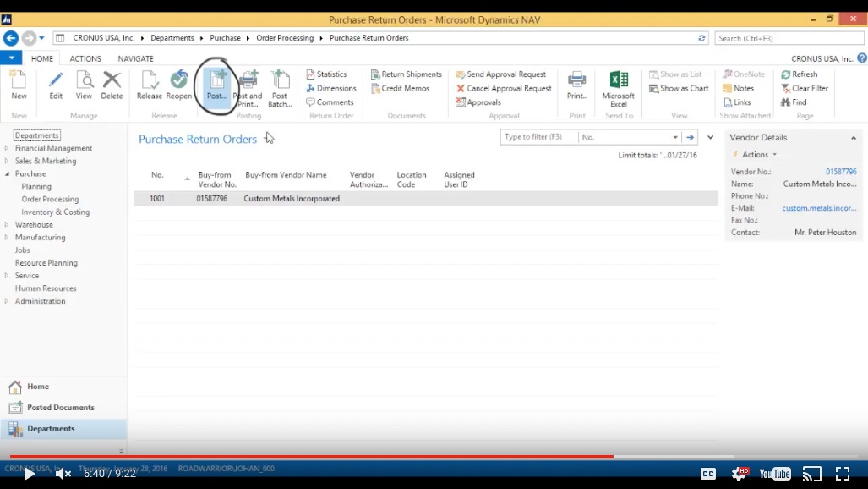Image resolution: width=868 pixels, height=489 pixels.
Task: Expand Financial Management tree node
Action: pyautogui.click(x=7, y=148)
